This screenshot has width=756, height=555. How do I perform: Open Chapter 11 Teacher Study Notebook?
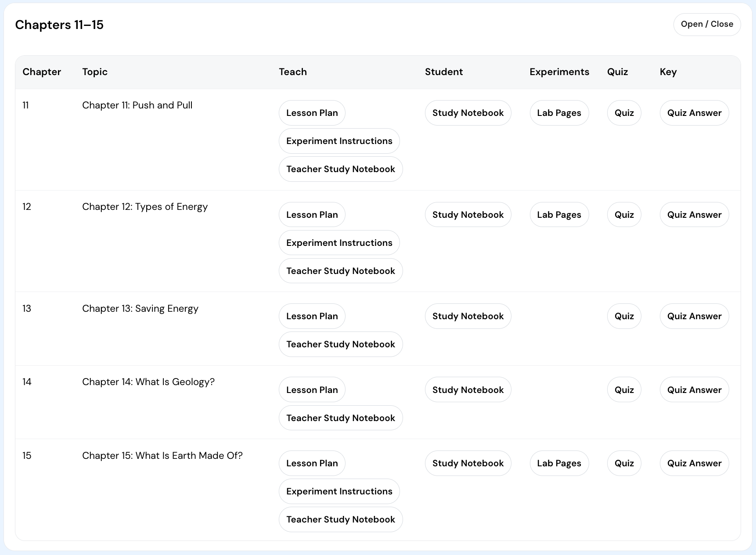tap(340, 169)
